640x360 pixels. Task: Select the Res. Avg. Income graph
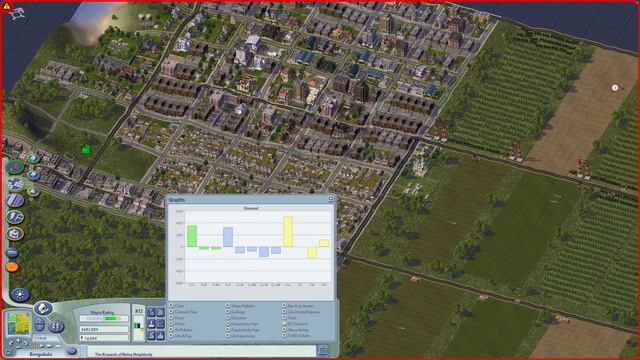point(284,305)
